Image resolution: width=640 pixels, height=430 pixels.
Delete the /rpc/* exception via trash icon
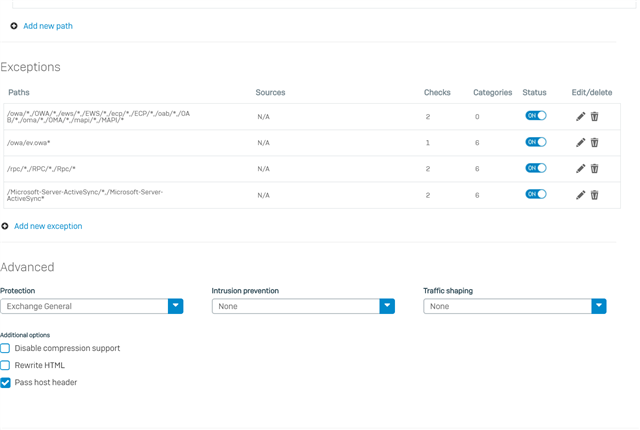(x=595, y=169)
